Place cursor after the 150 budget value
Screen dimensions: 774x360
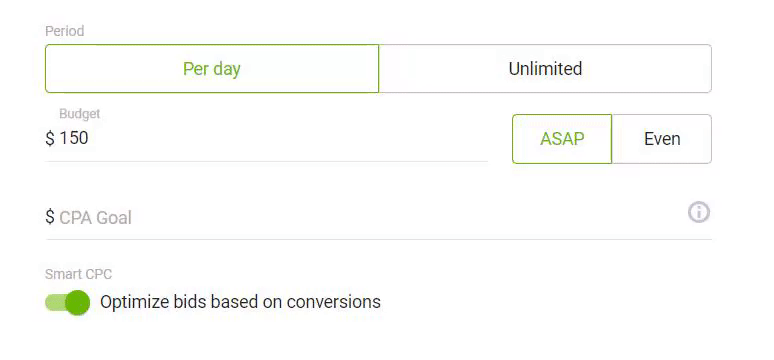[90, 138]
